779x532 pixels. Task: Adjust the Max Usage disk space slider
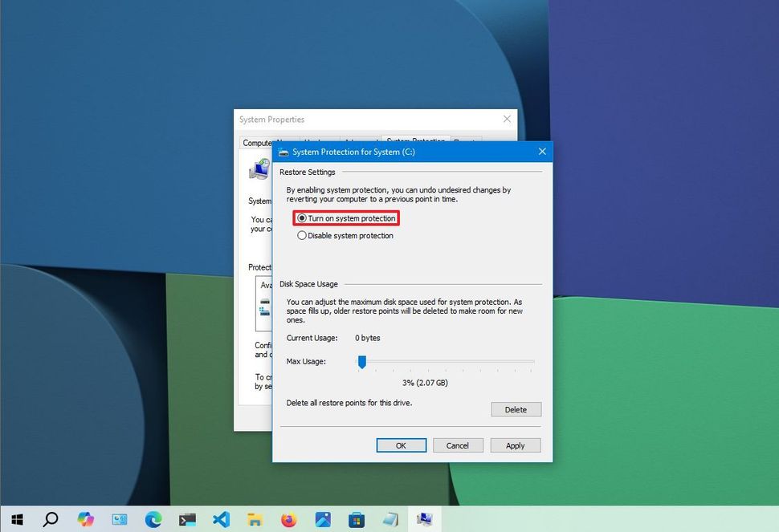[362, 362]
